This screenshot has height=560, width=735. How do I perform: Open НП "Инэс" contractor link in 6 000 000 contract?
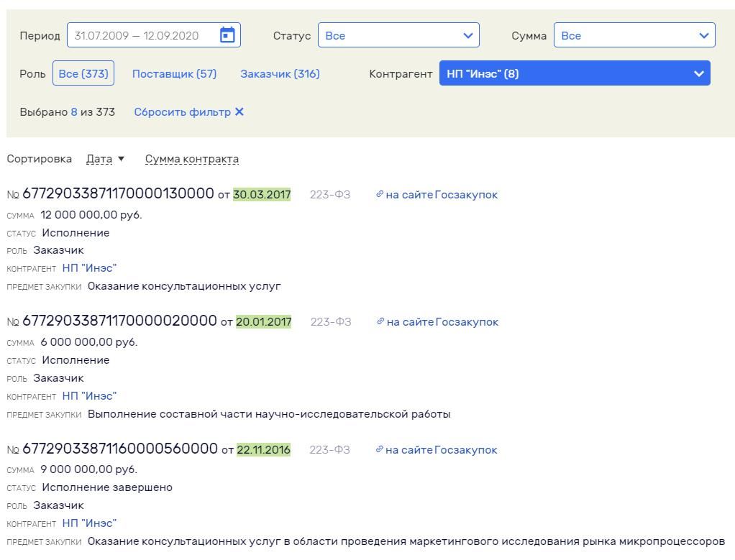pos(89,396)
